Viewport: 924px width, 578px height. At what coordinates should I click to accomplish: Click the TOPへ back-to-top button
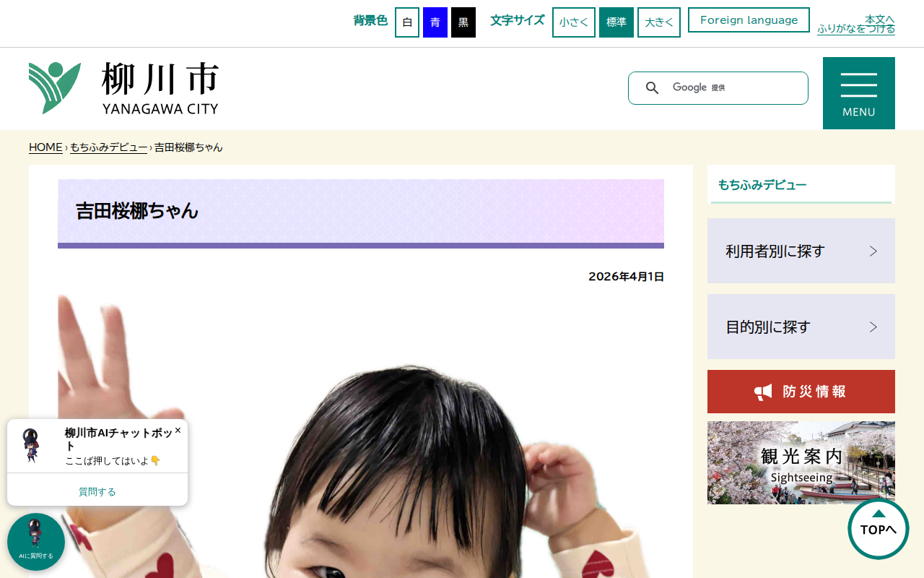(879, 529)
